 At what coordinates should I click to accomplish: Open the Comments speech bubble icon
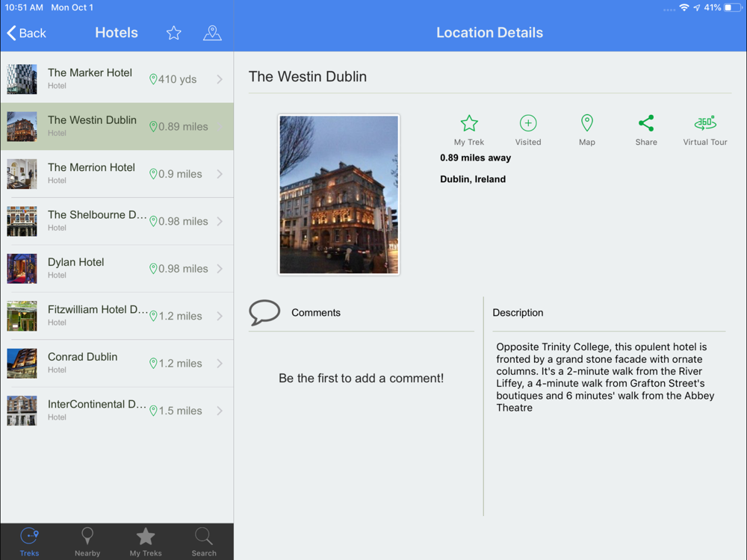264,312
